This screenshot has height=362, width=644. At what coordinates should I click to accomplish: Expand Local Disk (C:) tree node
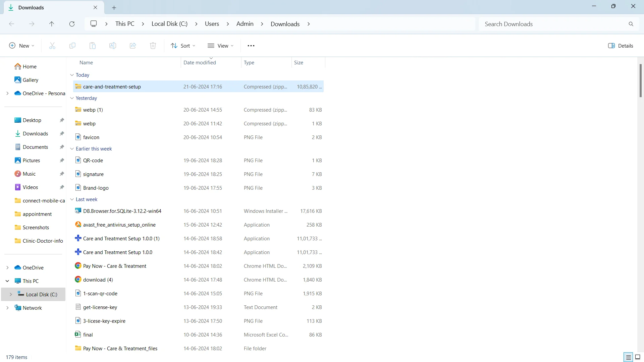point(11,294)
